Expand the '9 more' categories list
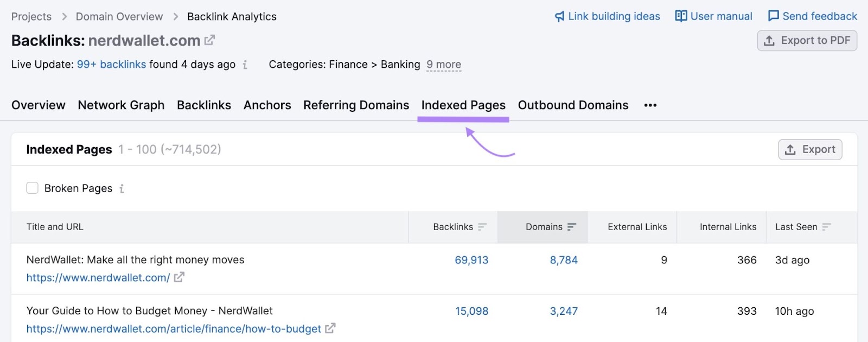The width and height of the screenshot is (868, 342). [x=443, y=65]
